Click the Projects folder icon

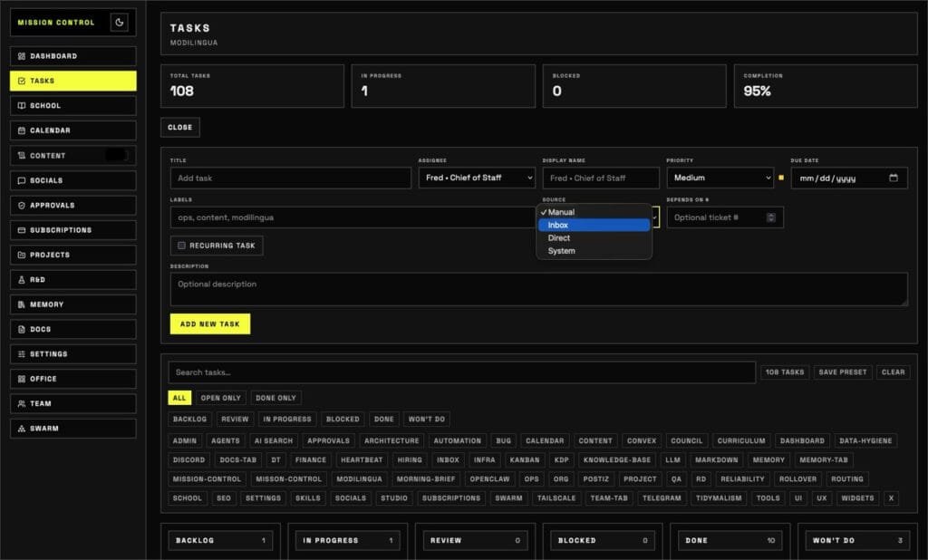pyautogui.click(x=22, y=256)
